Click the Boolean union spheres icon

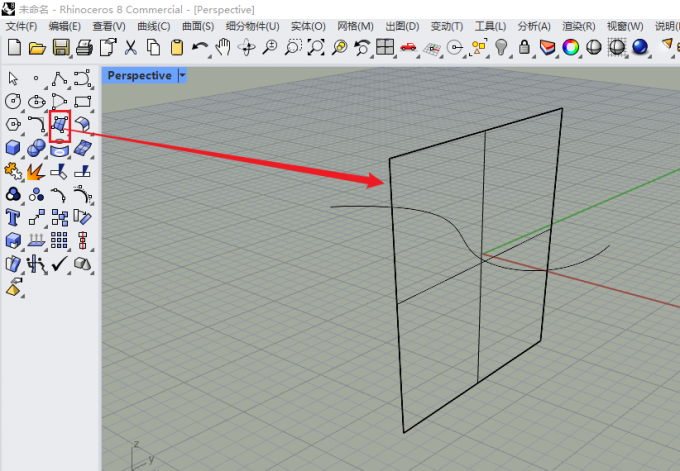click(x=36, y=148)
